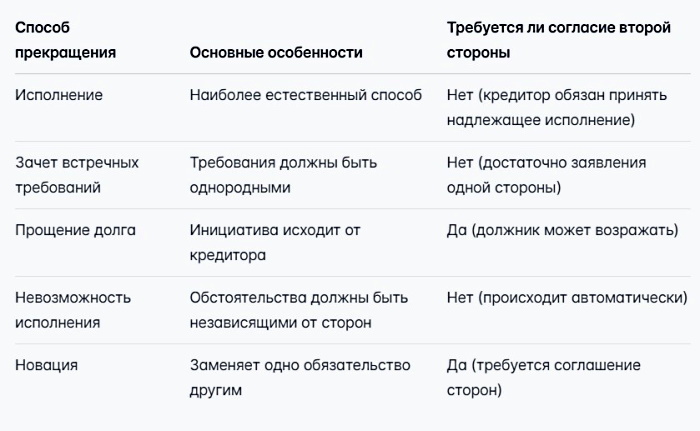This screenshot has width=700, height=431.
Task: Click 'Требования должны быть однородными' cell
Action: [283, 175]
